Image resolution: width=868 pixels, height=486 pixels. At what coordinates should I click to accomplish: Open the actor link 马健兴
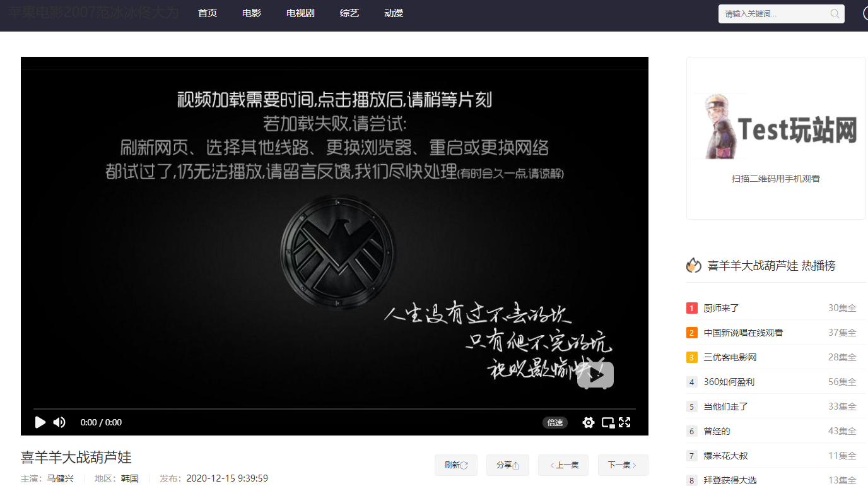61,478
